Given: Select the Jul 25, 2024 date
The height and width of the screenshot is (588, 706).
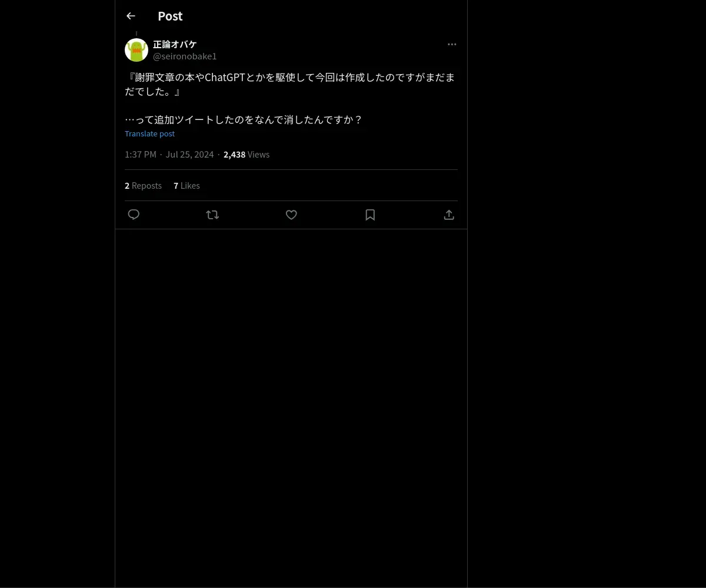Looking at the screenshot, I should (189, 154).
